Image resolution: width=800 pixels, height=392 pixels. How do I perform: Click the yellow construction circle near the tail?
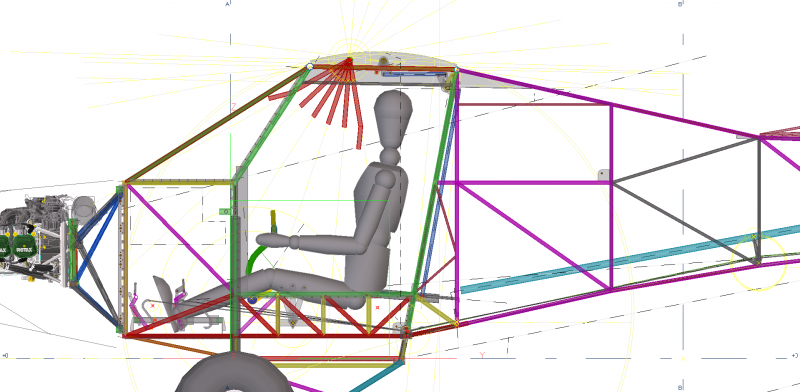pyautogui.click(x=758, y=260)
